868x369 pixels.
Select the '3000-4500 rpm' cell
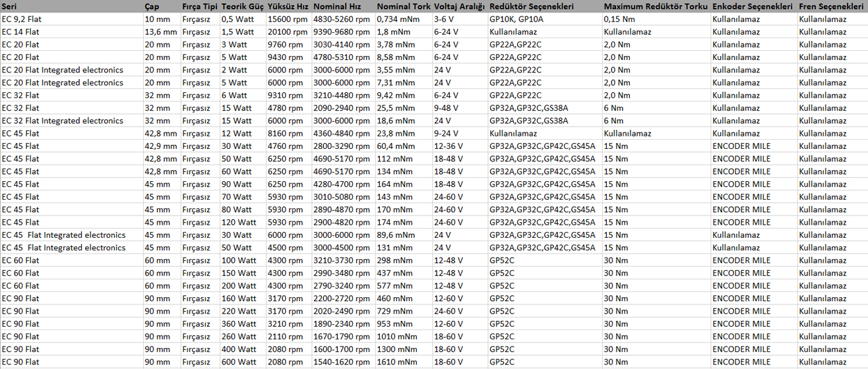point(343,248)
